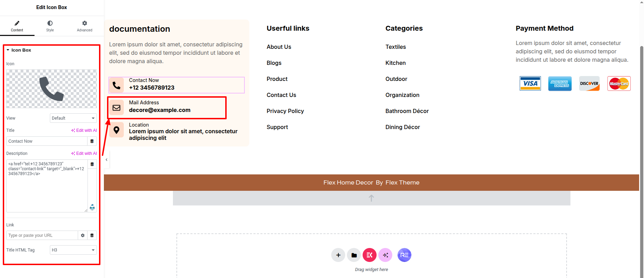Click the scroll-to-top arrow bar
The image size is (644, 278).
[371, 198]
